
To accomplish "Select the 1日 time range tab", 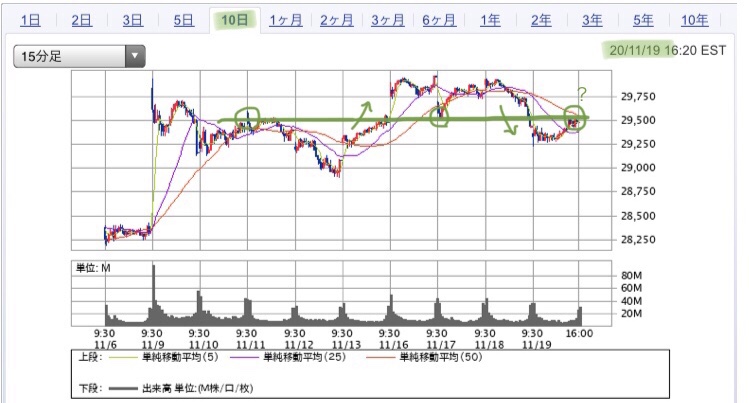I will (x=31, y=20).
